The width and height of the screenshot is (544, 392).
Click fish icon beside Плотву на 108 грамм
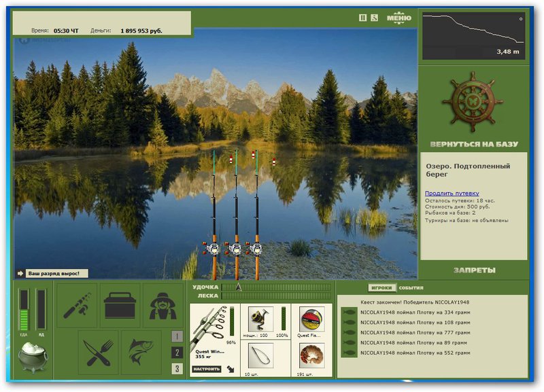349,322
